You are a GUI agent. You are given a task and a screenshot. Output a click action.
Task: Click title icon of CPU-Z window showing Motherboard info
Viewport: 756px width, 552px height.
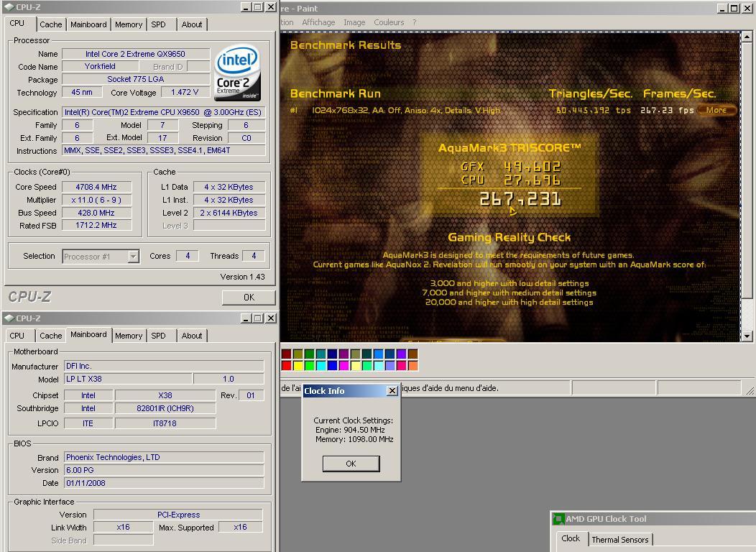click(x=9, y=318)
